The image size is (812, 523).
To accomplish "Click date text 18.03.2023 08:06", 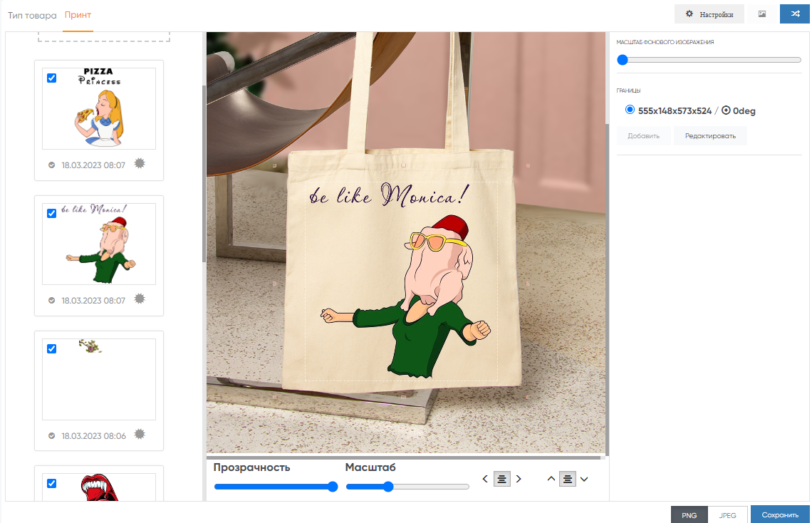I will point(94,436).
